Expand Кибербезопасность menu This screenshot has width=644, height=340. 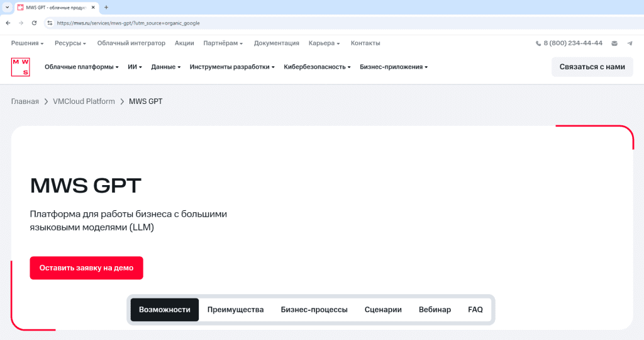[317, 67]
